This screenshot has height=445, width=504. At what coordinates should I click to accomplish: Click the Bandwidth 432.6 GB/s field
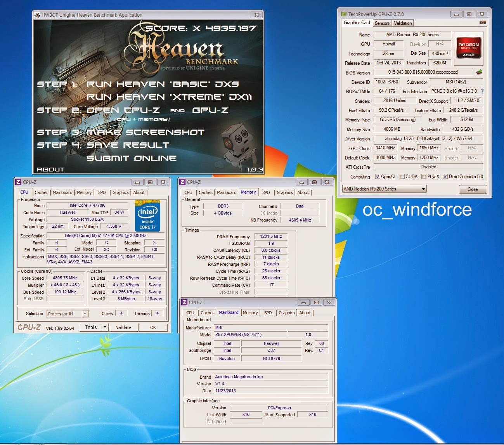pos(463,130)
